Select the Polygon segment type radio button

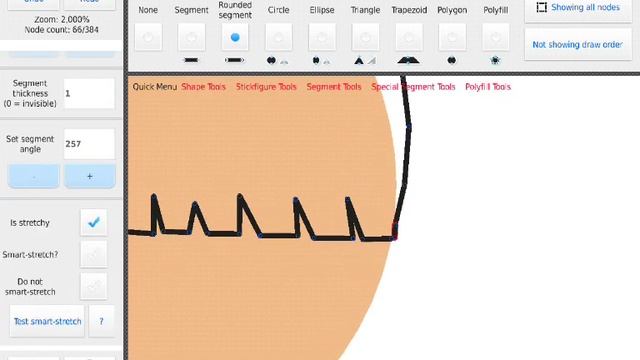pyautogui.click(x=452, y=37)
